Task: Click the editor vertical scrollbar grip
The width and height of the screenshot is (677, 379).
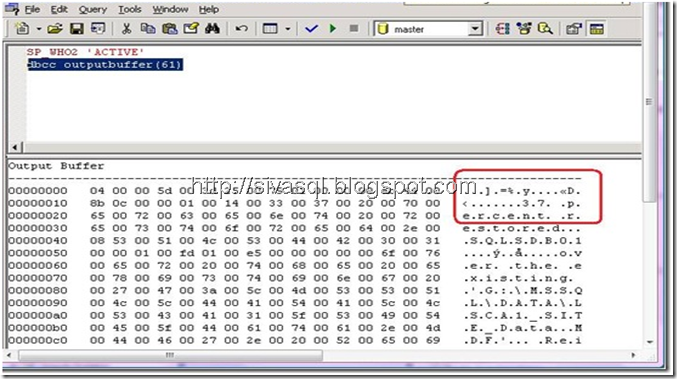Action: pos(648,102)
